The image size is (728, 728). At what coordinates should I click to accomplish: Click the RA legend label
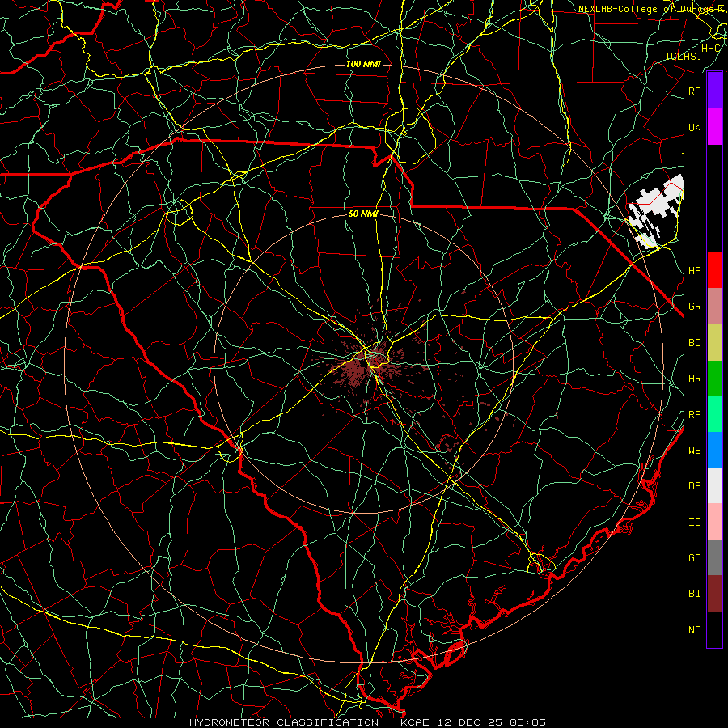point(694,415)
